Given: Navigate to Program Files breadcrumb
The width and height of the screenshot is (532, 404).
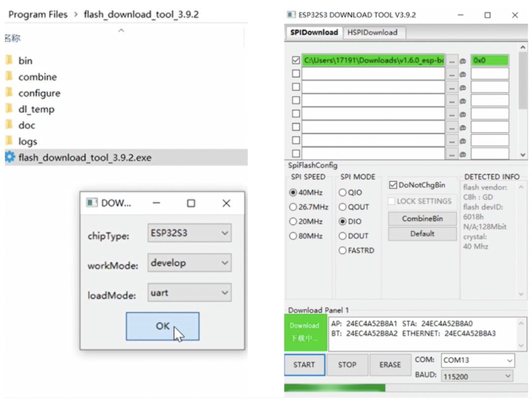Looking at the screenshot, I should click(38, 15).
